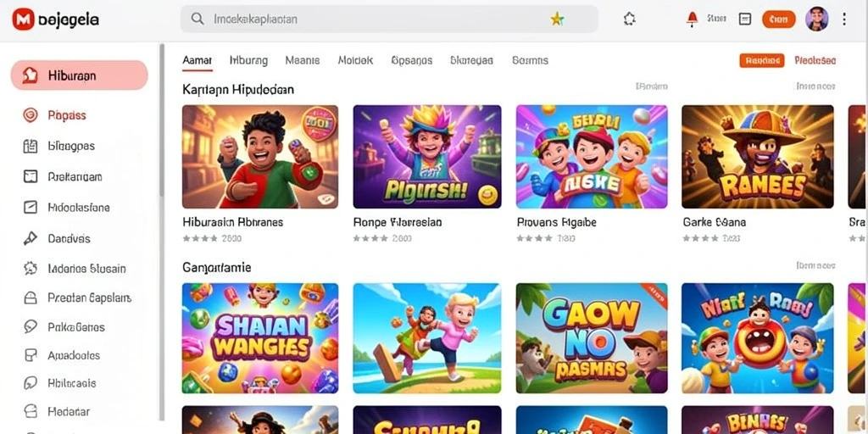
Task: Click the square list icon in header
Action: click(745, 19)
